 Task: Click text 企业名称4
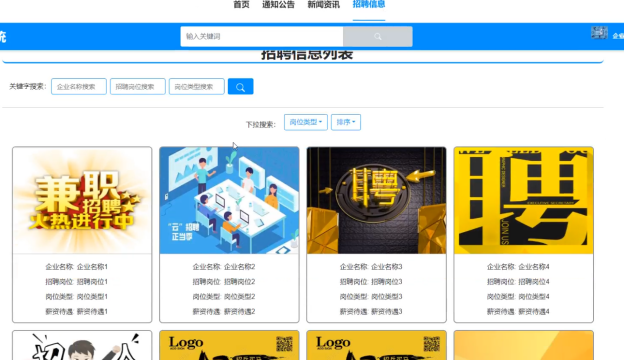pos(534,267)
